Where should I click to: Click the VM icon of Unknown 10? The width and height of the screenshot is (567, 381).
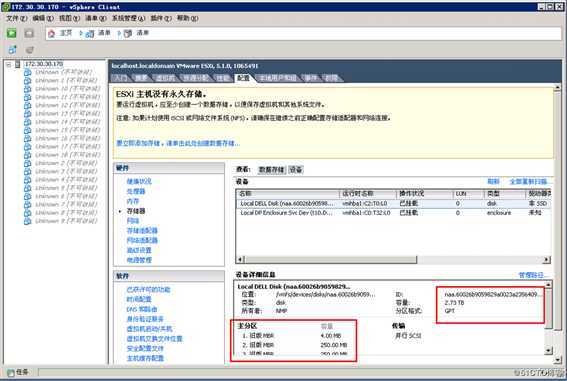coord(27,89)
